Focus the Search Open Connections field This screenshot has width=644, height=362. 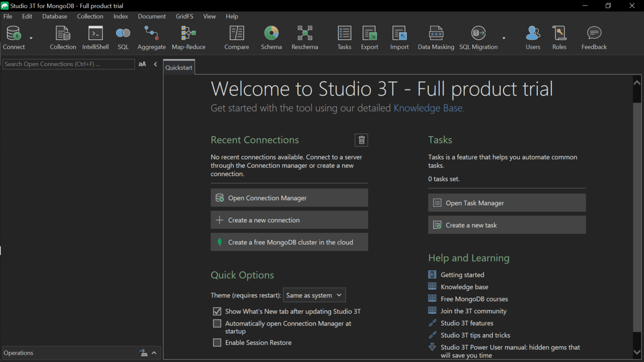pyautogui.click(x=68, y=64)
